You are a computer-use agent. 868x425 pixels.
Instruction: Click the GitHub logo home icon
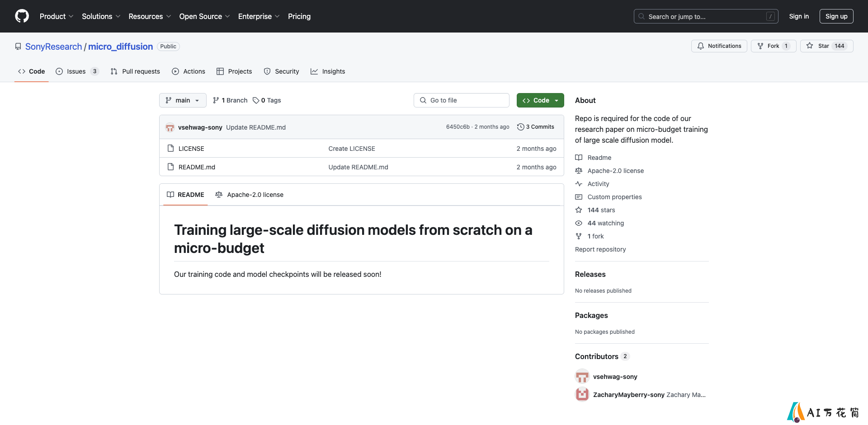(x=22, y=16)
